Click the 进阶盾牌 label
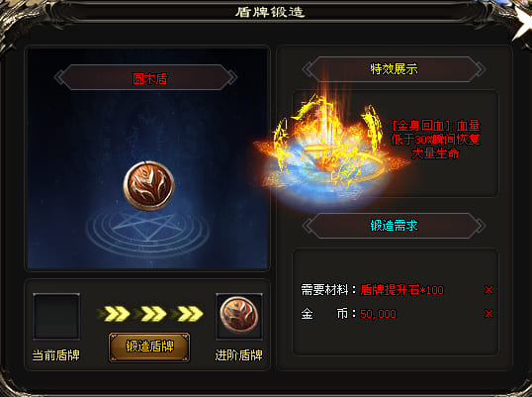 (x=239, y=355)
